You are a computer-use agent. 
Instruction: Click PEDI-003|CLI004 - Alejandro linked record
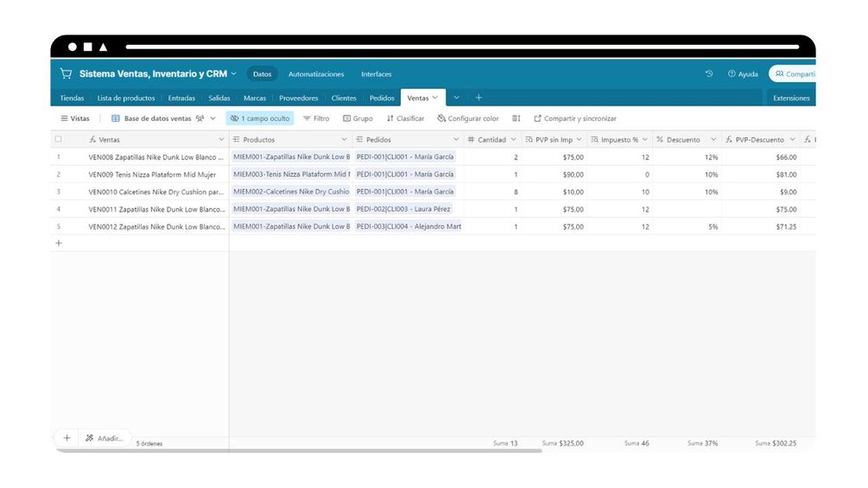[409, 226]
